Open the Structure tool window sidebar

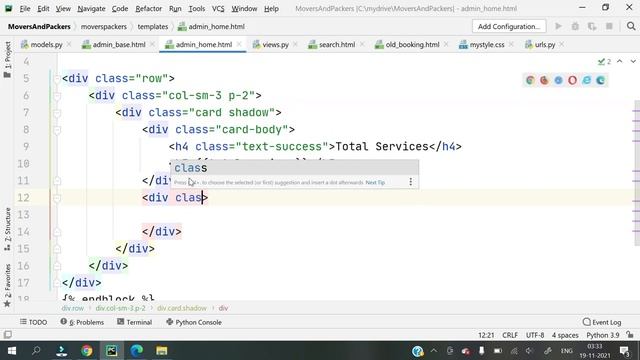(7, 229)
